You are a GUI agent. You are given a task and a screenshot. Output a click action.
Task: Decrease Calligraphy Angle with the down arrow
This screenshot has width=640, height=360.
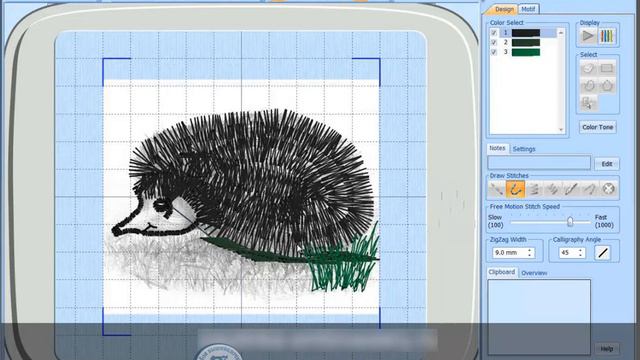580,255
